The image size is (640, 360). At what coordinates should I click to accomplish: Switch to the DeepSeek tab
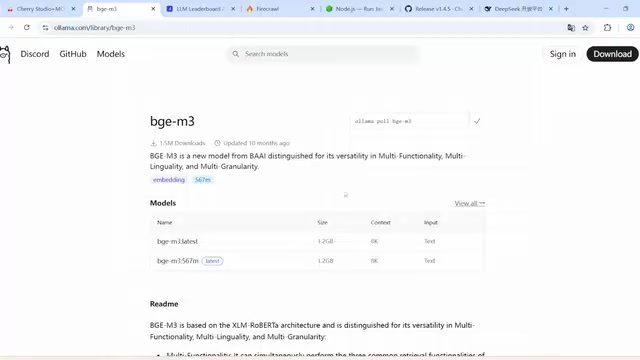(518, 9)
